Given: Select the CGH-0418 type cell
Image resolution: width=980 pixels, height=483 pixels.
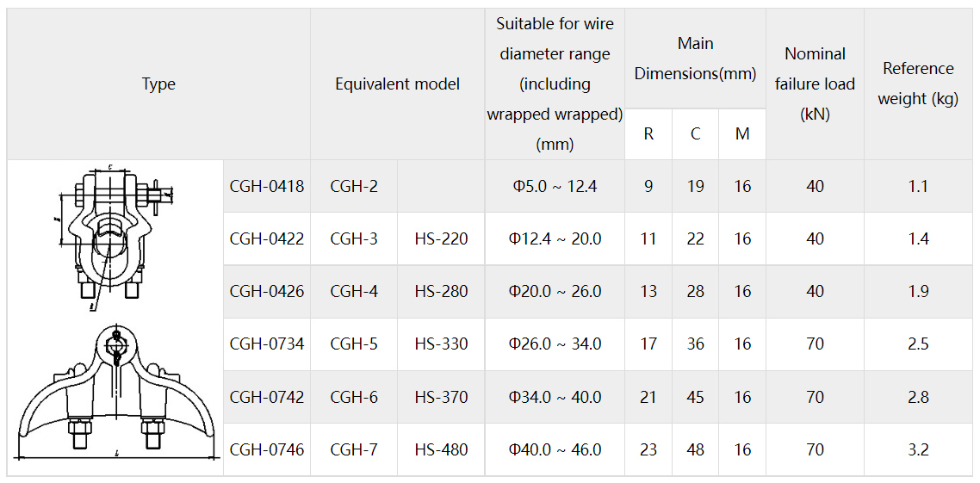Looking at the screenshot, I should (267, 186).
